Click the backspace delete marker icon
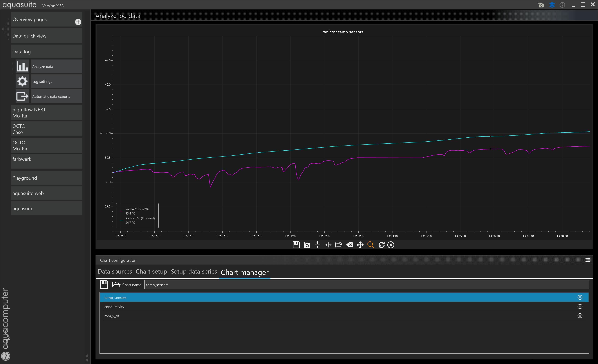 click(349, 245)
